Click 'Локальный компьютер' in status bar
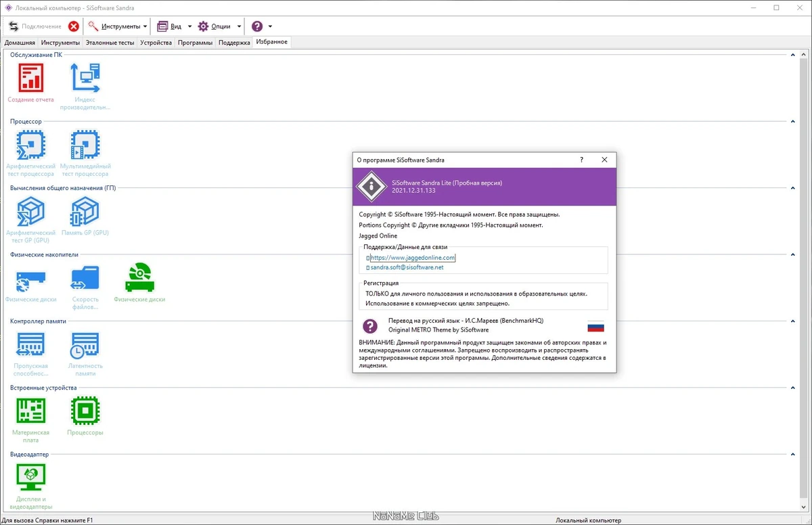Screen dimensions: 812x525 tap(588, 520)
